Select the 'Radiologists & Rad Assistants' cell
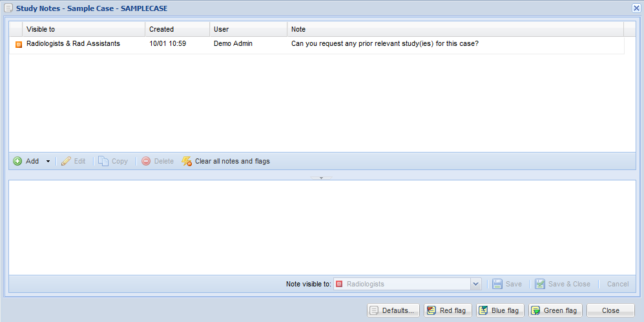 pyautogui.click(x=83, y=43)
